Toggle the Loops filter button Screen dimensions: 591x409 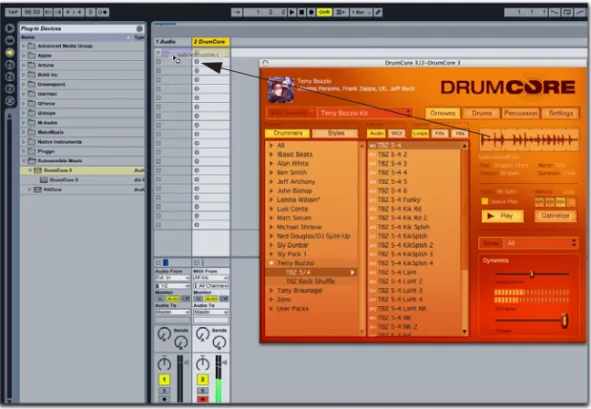click(x=420, y=133)
